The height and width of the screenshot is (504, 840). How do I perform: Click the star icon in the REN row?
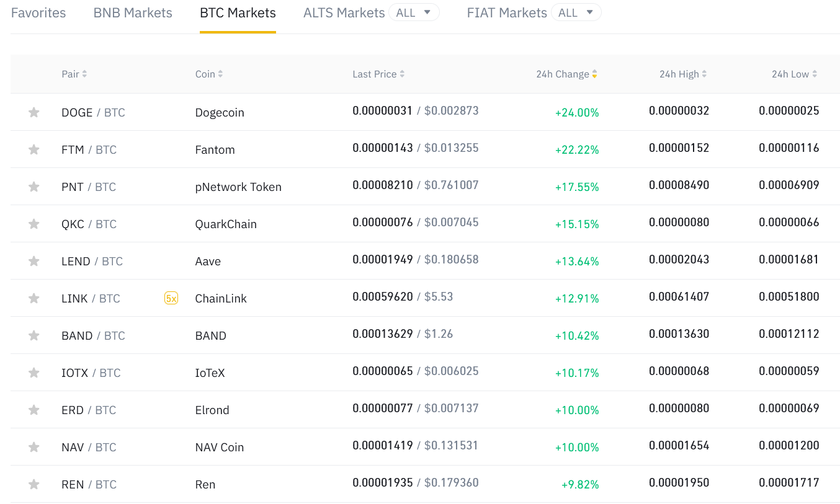pos(34,484)
